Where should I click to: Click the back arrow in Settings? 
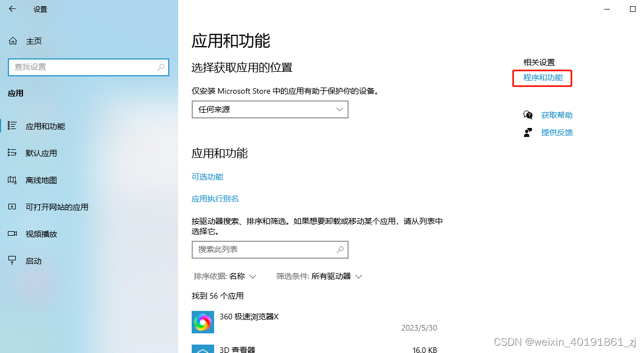coord(12,8)
